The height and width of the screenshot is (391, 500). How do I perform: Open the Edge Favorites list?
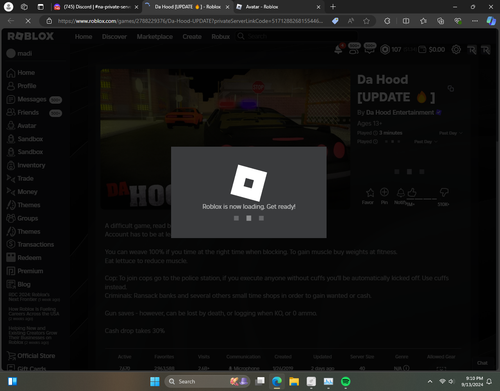pyautogui.click(x=423, y=21)
